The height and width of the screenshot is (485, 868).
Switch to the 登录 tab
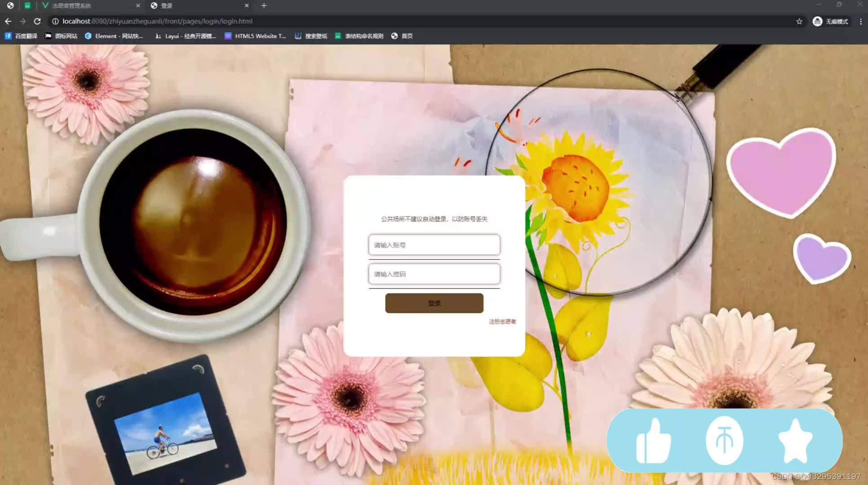[x=200, y=5]
